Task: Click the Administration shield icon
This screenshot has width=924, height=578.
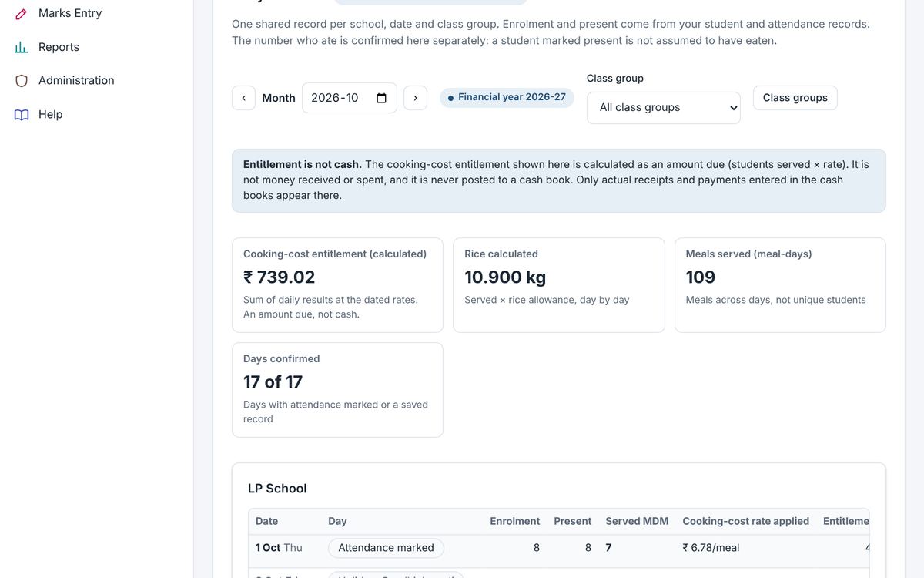Action: [22, 81]
